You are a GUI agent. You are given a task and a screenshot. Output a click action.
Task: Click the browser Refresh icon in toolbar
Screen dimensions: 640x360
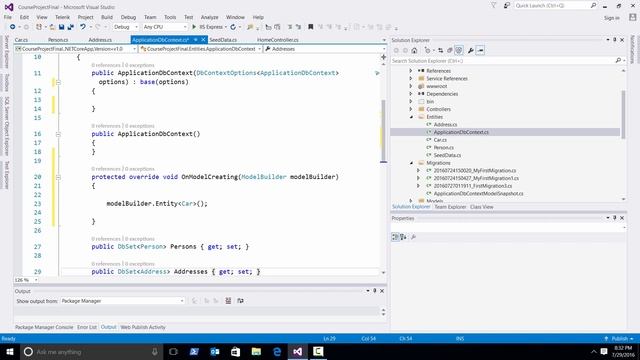tap(233, 27)
